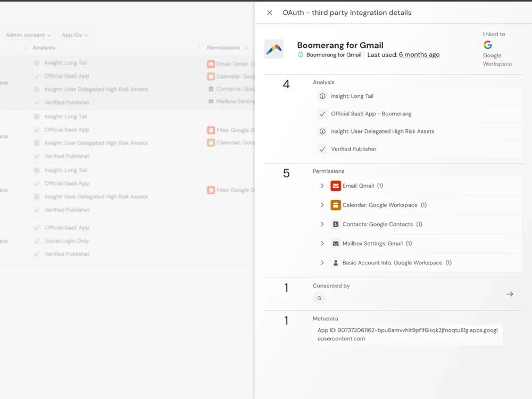
Task: Click the info icon for Insight: Long Tail
Action: (x=322, y=96)
